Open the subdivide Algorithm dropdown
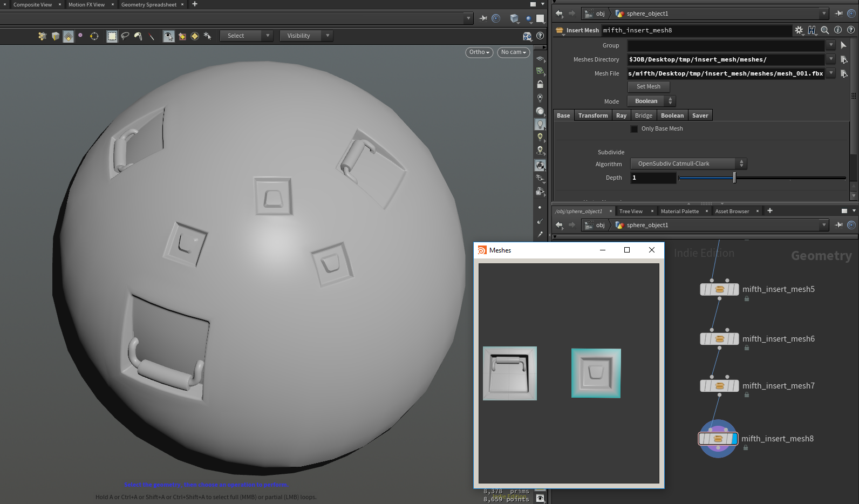The height and width of the screenshot is (504, 859). point(688,164)
